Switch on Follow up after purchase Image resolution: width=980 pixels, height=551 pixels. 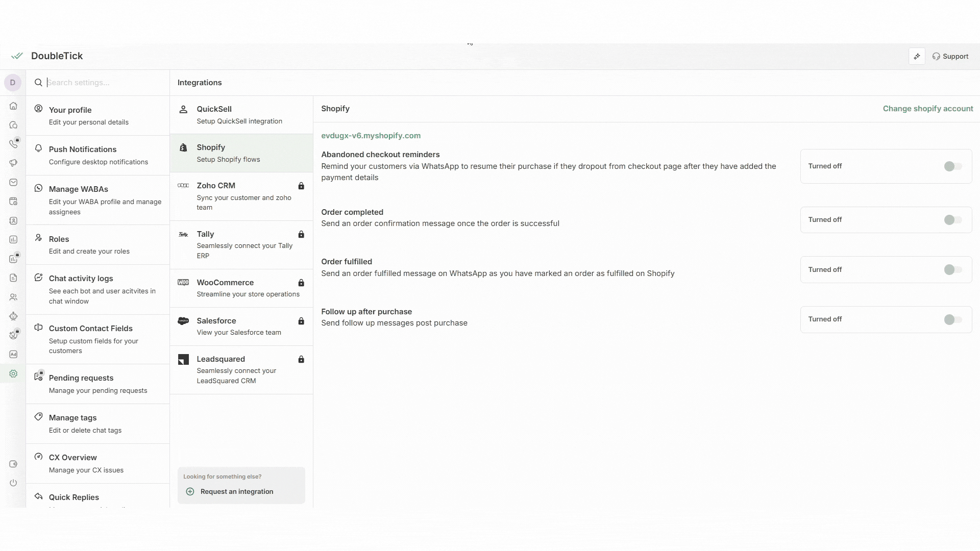click(952, 320)
